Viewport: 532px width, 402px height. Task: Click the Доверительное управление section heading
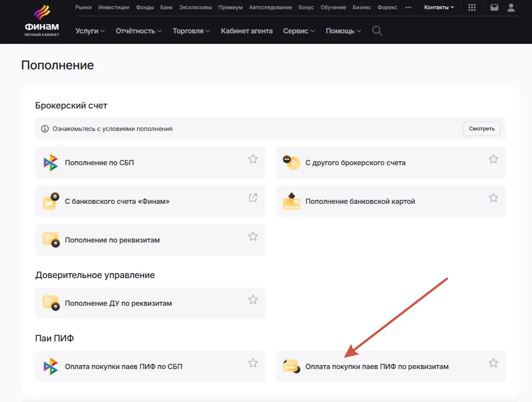[95, 275]
